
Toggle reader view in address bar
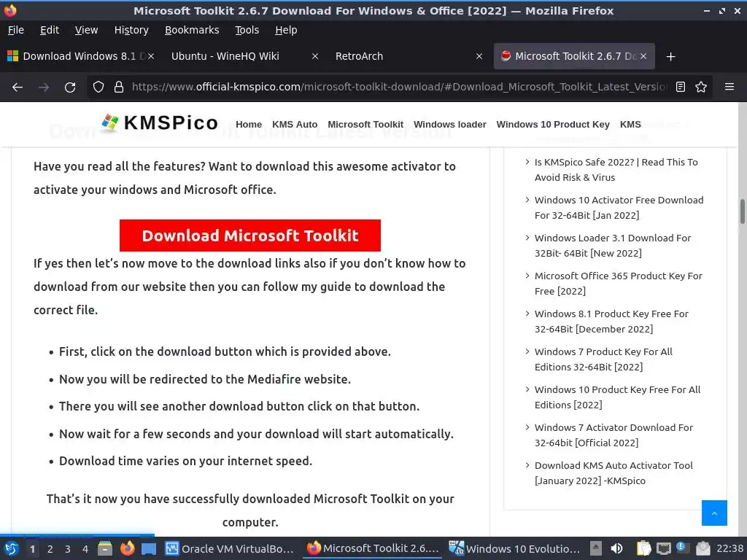pyautogui.click(x=681, y=87)
